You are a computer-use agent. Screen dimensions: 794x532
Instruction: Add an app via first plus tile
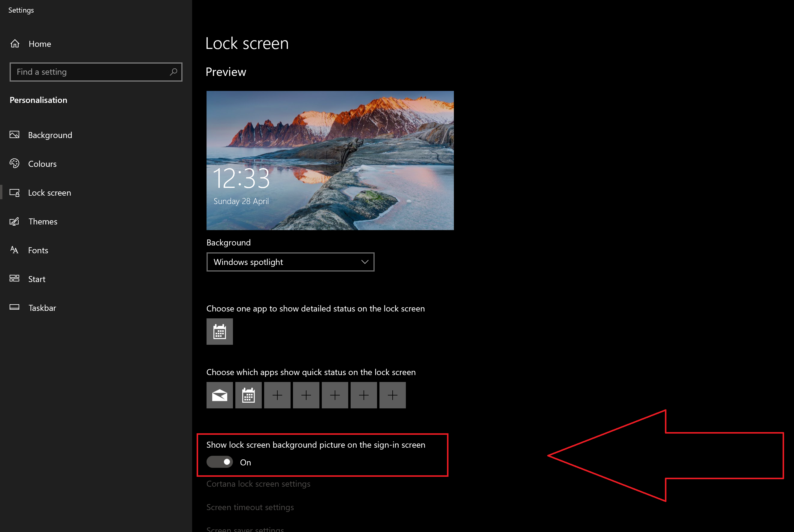(x=277, y=395)
